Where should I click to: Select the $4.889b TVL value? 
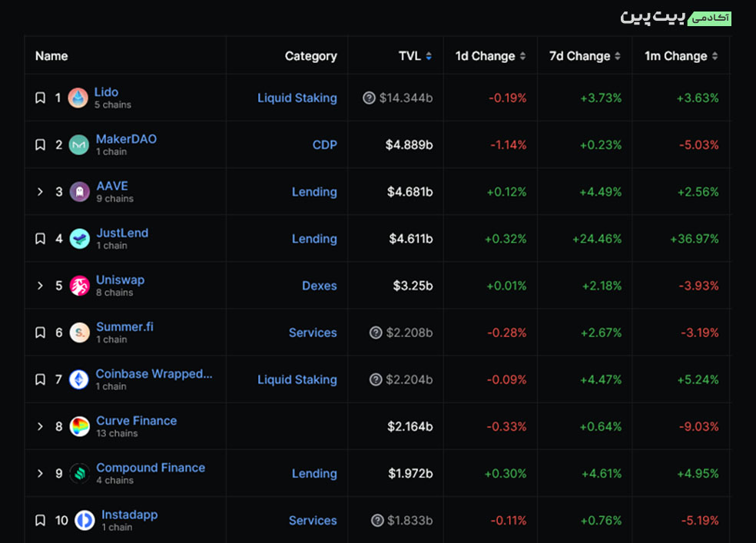coord(409,144)
